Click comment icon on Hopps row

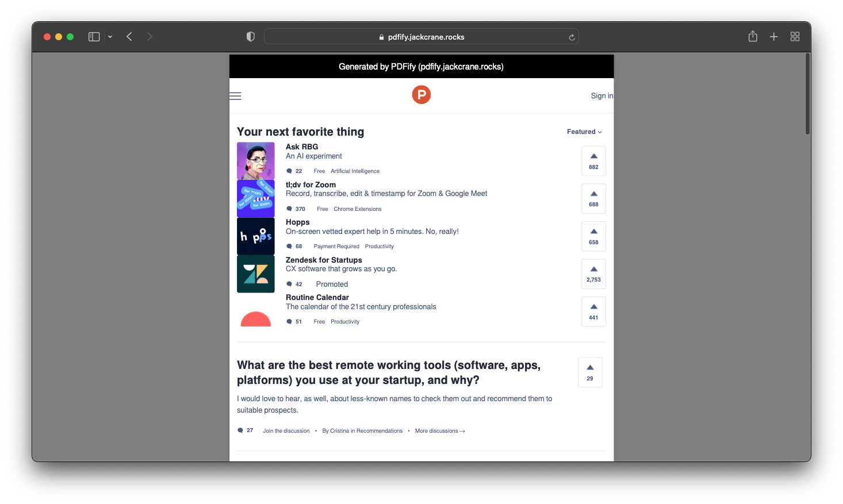[289, 247]
